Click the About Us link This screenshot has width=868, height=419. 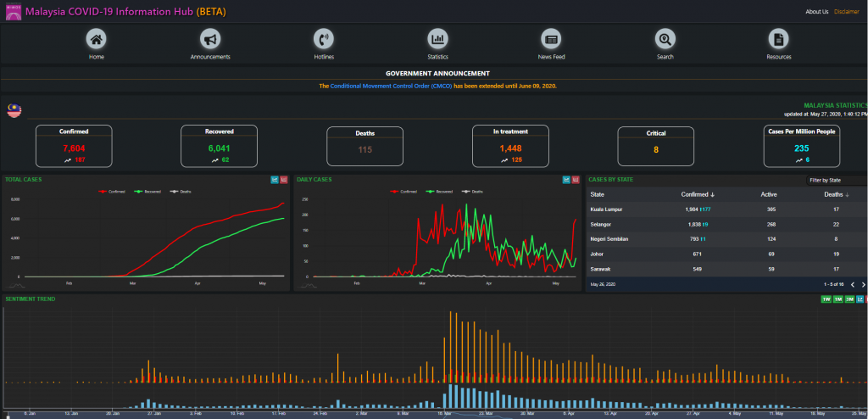[816, 12]
